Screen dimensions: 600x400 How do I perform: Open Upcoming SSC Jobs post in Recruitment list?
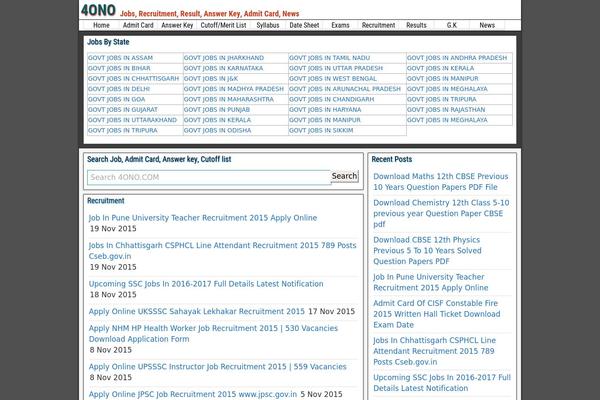coord(206,284)
